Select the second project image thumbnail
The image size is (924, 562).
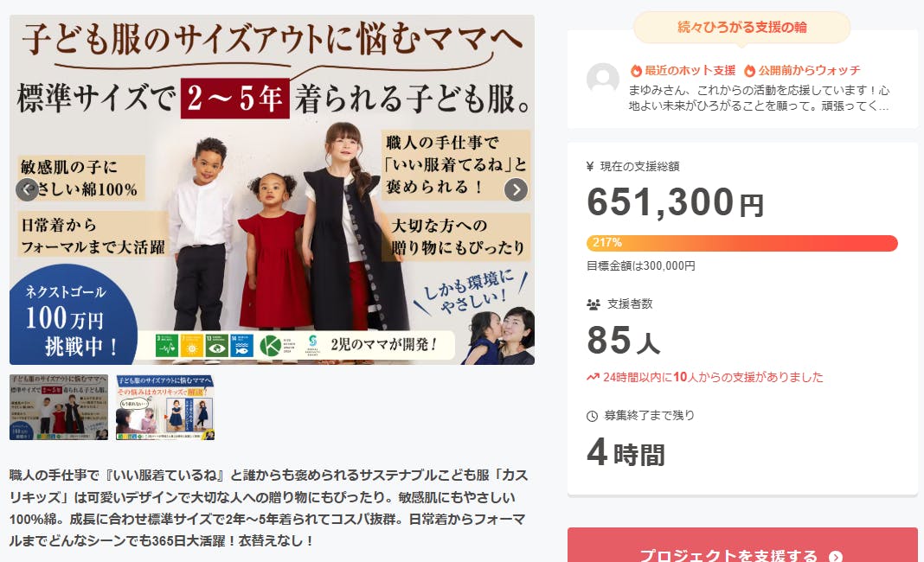point(165,407)
